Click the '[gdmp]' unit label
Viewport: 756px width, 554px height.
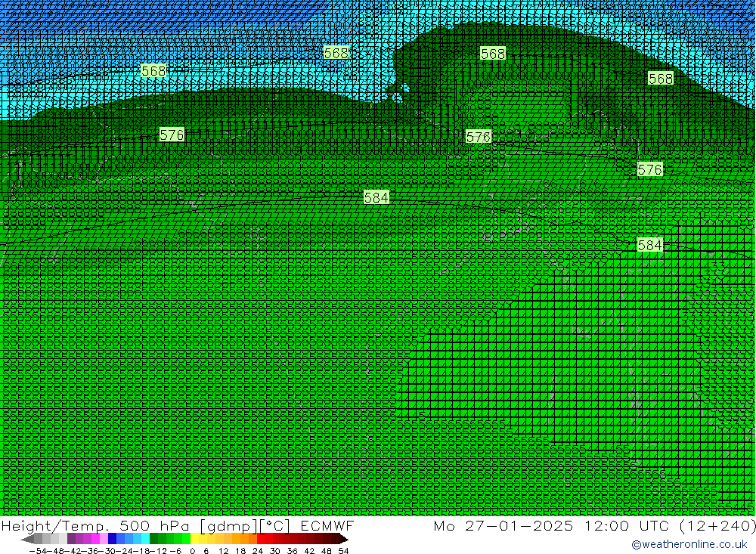(x=228, y=526)
